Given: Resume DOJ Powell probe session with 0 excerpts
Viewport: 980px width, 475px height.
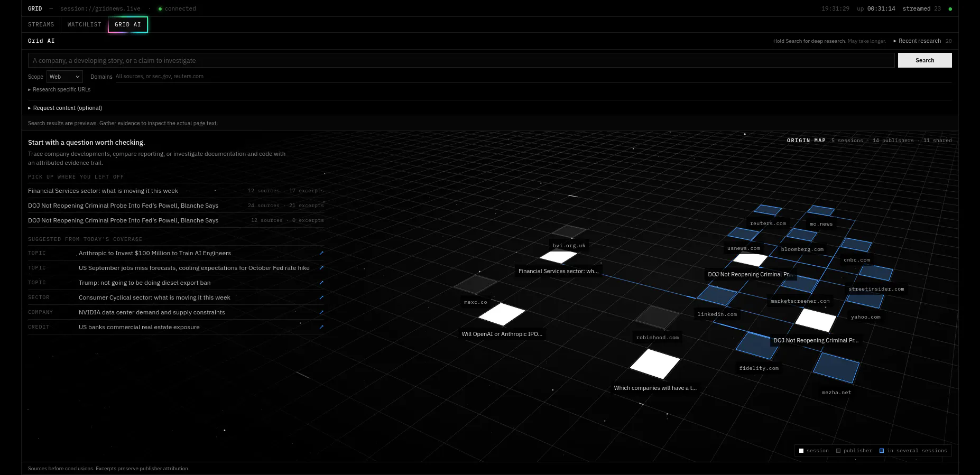Looking at the screenshot, I should (x=176, y=220).
